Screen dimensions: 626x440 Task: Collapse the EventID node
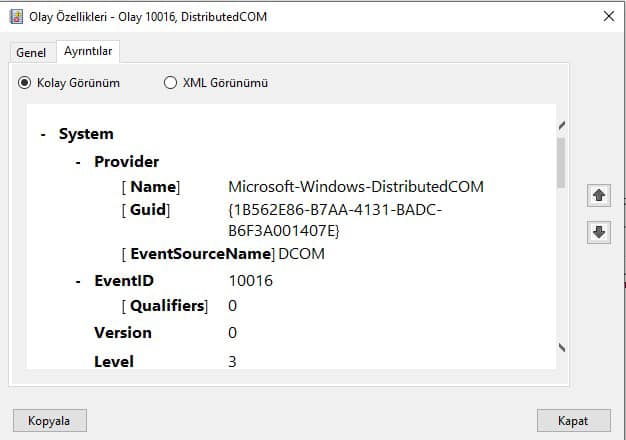coord(78,282)
